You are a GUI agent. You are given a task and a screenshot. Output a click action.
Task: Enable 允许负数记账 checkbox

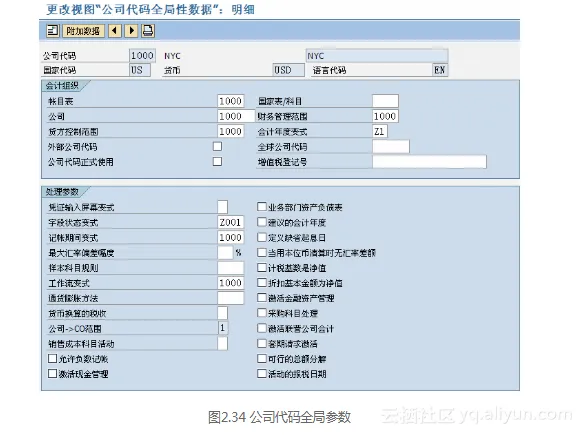pos(52,359)
